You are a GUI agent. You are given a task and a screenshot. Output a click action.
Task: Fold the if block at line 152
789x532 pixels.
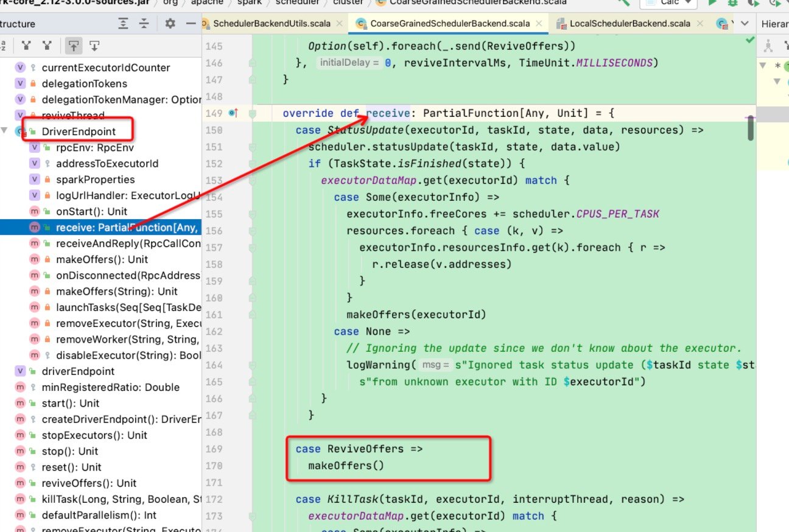point(252,164)
